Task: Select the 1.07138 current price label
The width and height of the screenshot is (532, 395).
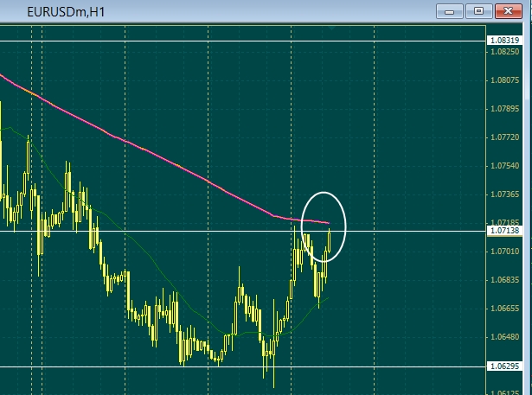Action: (504, 231)
